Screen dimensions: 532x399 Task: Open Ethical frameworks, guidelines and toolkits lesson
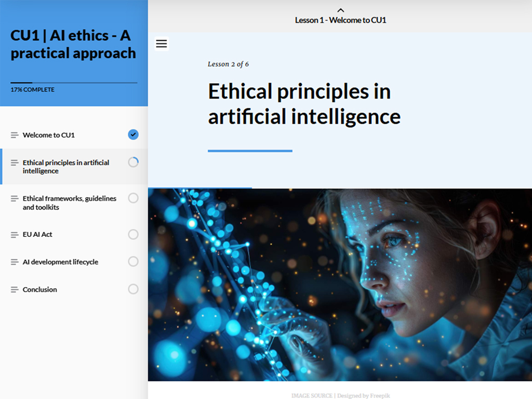point(69,203)
